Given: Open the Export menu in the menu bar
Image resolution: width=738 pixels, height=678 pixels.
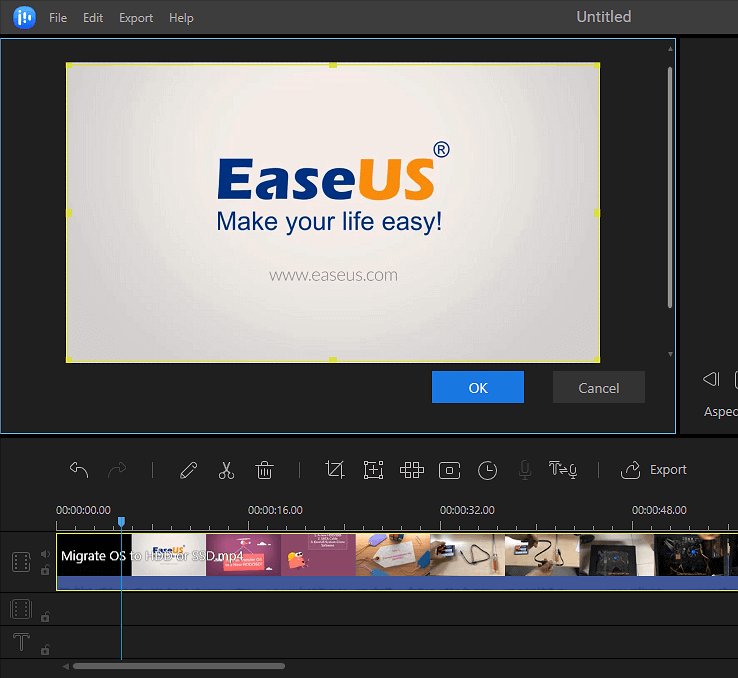Looking at the screenshot, I should pyautogui.click(x=136, y=18).
